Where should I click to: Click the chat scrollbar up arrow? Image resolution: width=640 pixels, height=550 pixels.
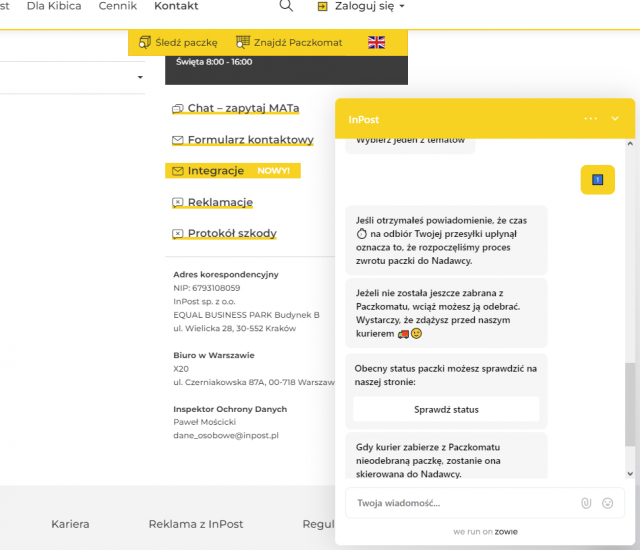pyautogui.click(x=630, y=144)
